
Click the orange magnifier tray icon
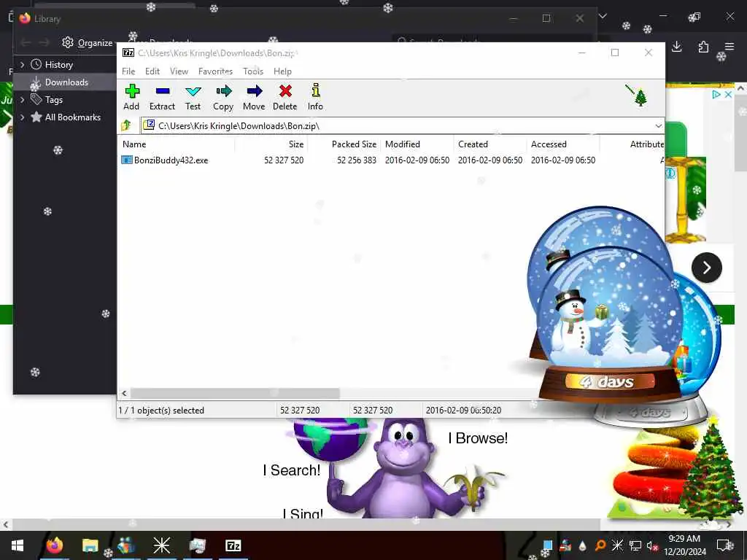click(x=600, y=545)
